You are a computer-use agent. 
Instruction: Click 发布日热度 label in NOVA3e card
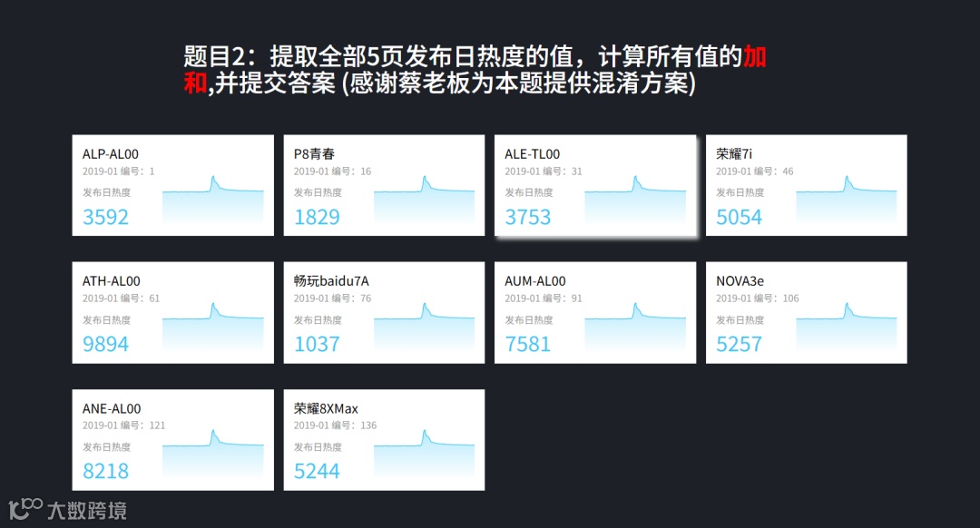740,320
